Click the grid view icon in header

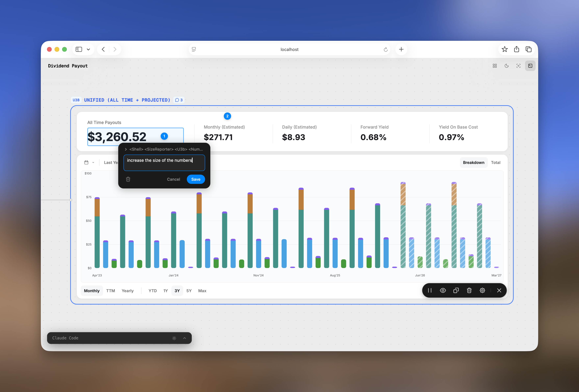point(495,66)
